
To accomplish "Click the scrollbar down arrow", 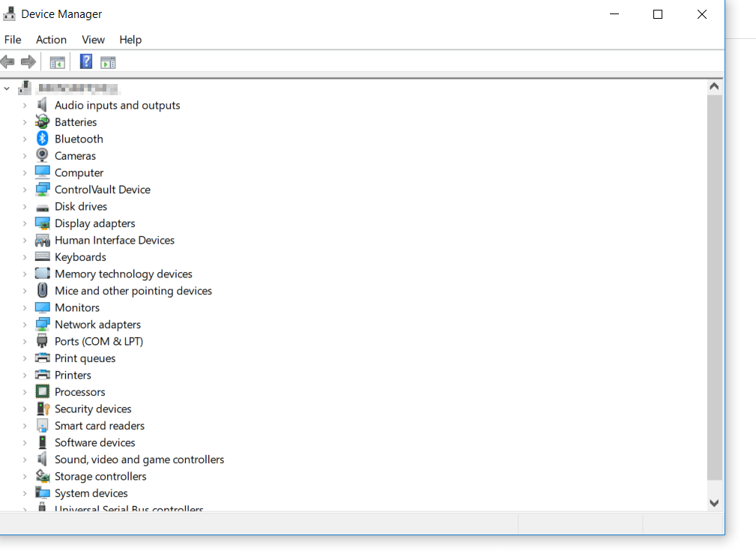I will (713, 502).
